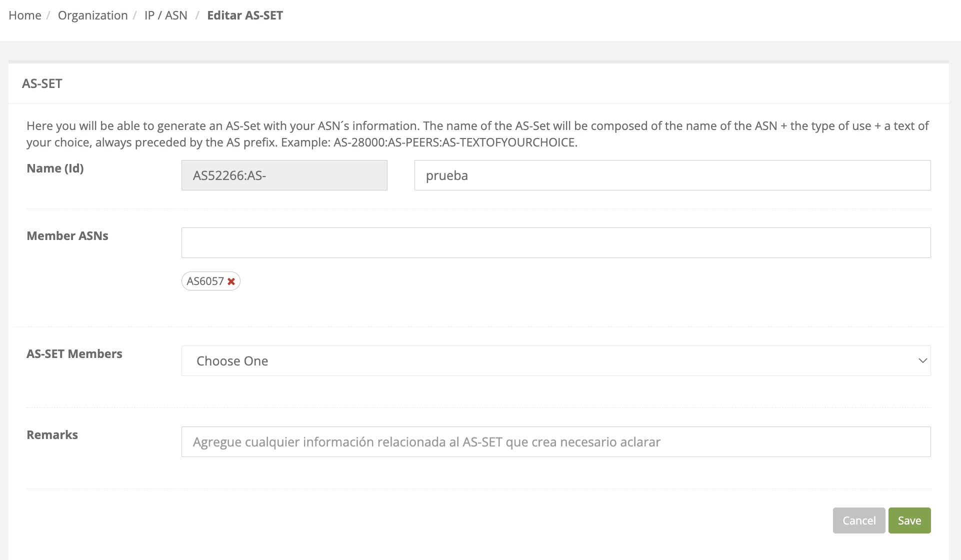Click the chevron arrow on Choose One dropdown
Screen dimensions: 961x560
pyautogui.click(x=922, y=360)
